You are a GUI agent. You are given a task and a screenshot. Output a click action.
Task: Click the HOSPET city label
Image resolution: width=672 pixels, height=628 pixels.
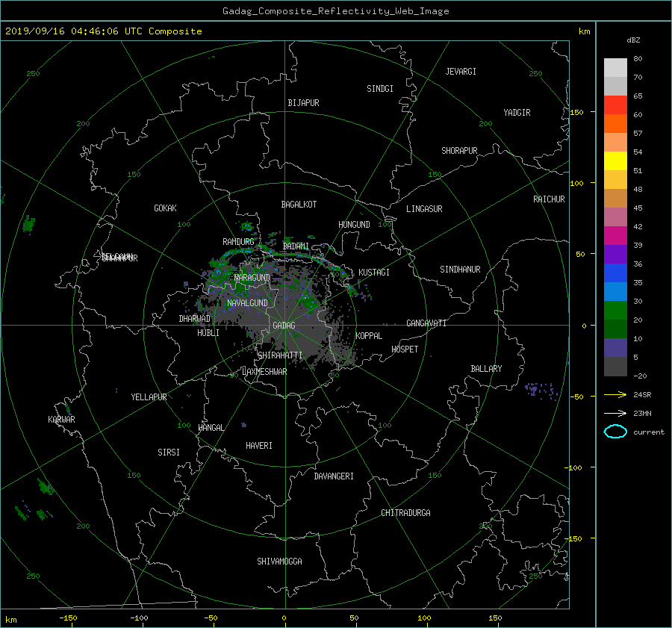coord(405,349)
